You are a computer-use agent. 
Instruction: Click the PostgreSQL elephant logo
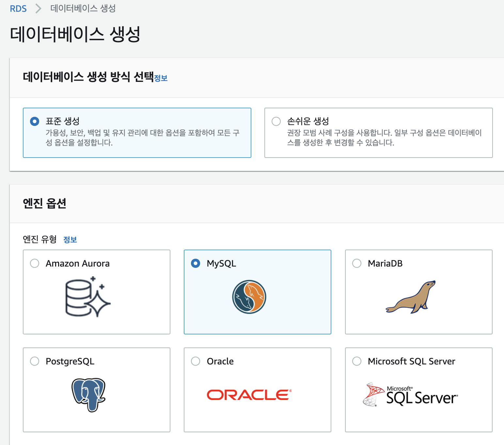(88, 395)
